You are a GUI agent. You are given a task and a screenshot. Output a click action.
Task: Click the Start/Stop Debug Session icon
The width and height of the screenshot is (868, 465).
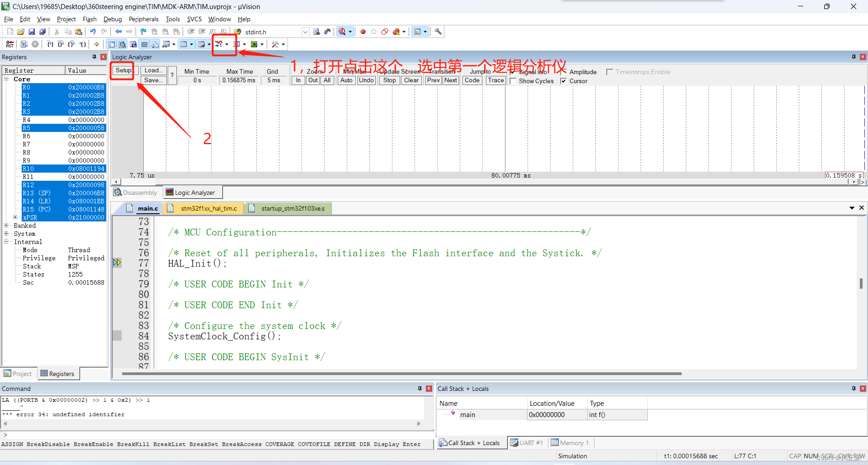[342, 32]
